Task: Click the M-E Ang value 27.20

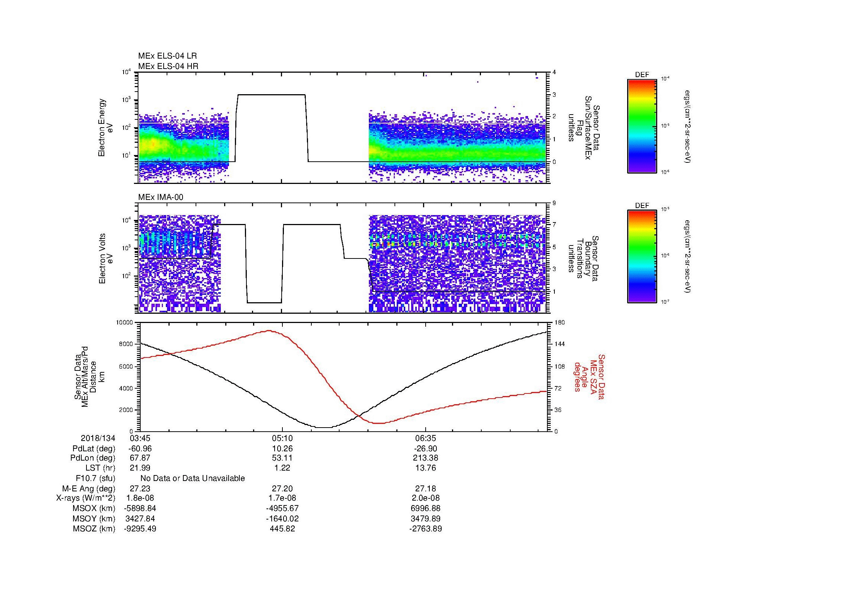Action: (282, 489)
